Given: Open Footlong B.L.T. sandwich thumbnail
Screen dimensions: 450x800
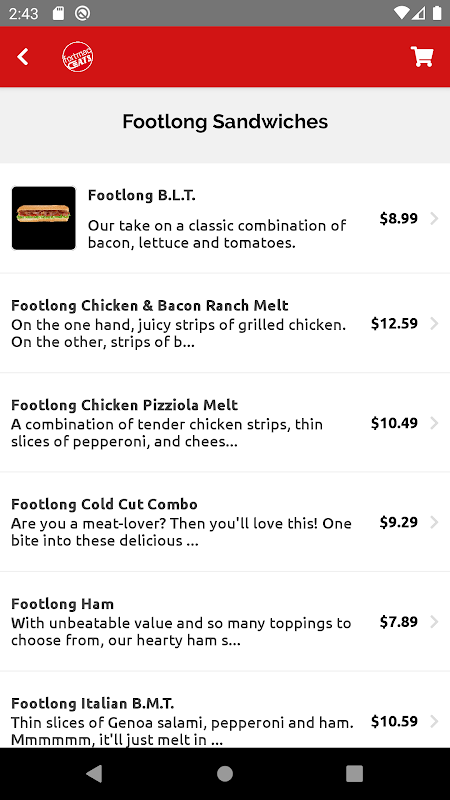Looking at the screenshot, I should tap(43, 218).
